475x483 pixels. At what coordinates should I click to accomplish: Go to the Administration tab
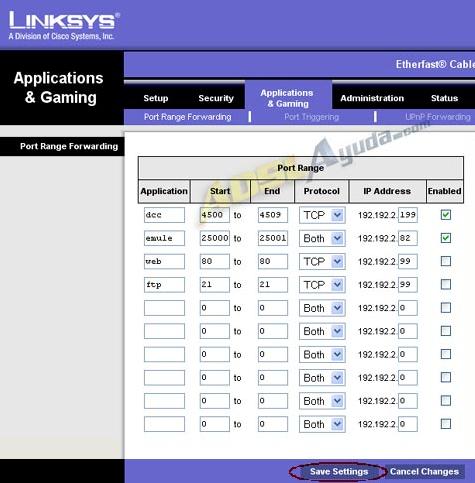(x=372, y=98)
